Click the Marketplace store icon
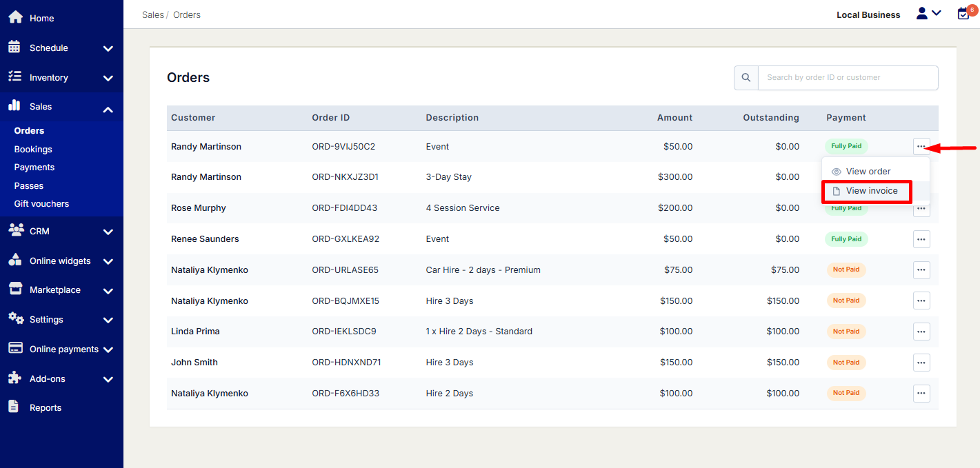 pos(14,289)
